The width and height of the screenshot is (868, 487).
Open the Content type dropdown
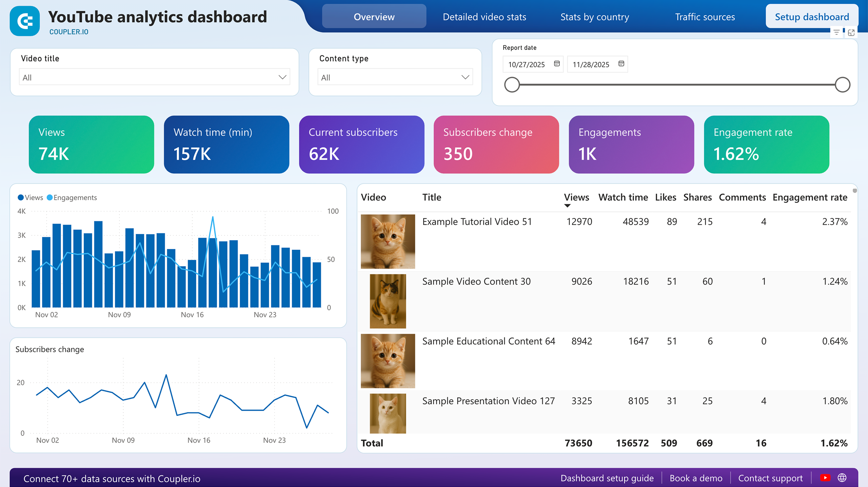pyautogui.click(x=395, y=77)
